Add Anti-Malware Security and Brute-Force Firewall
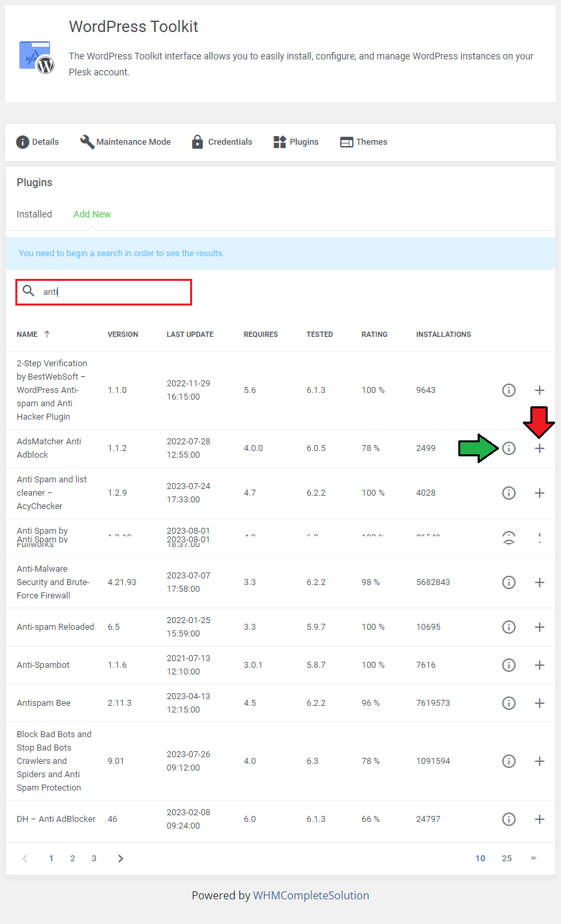The image size is (561, 924). [540, 582]
